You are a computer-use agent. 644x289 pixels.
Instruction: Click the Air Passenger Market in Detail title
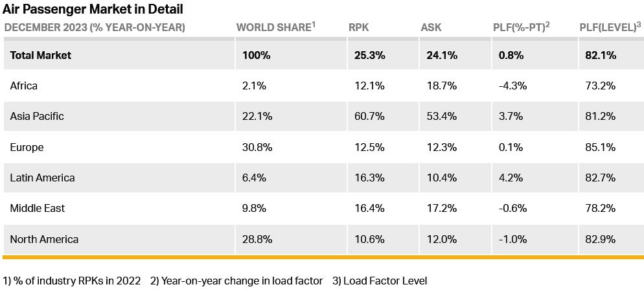tap(93, 8)
